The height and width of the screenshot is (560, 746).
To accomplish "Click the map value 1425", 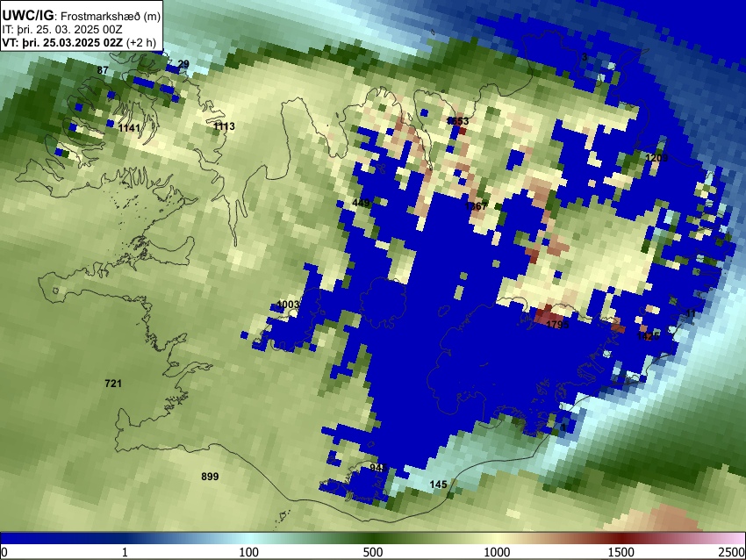I will pos(648,336).
